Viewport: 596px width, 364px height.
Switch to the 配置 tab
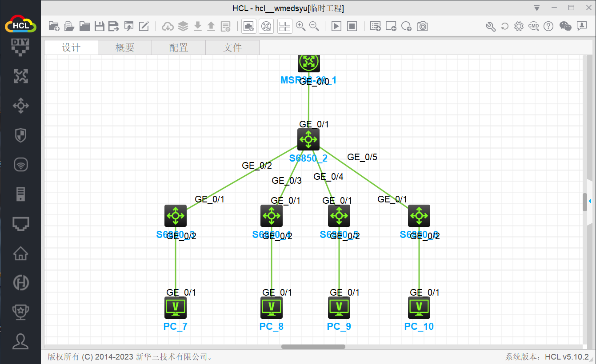[x=179, y=47]
